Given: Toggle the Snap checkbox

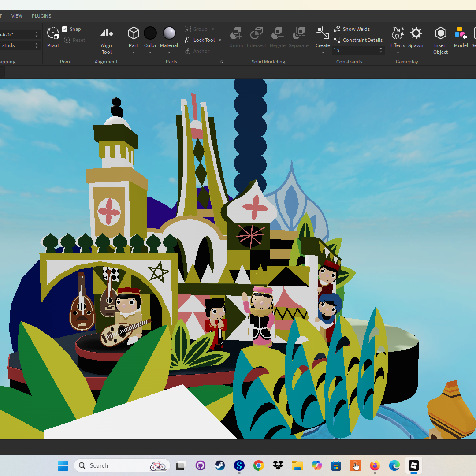Looking at the screenshot, I should (x=65, y=29).
